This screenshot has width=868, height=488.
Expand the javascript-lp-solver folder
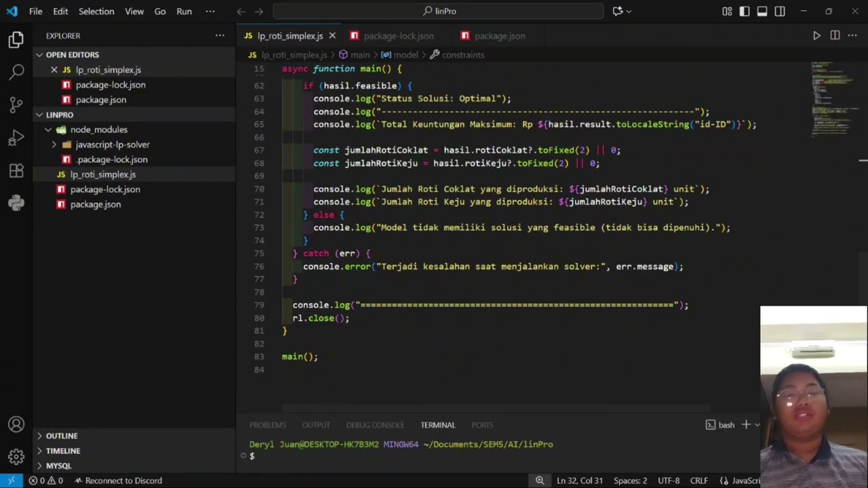(112, 144)
